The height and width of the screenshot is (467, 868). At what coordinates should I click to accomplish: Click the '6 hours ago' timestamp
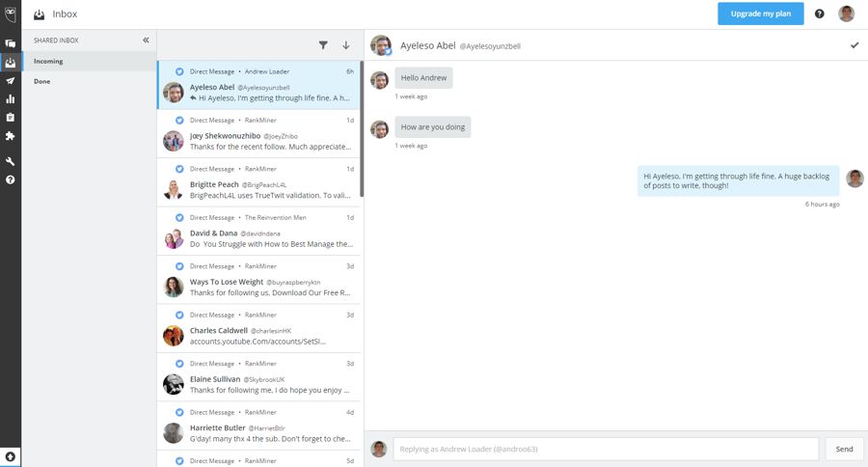[822, 205]
